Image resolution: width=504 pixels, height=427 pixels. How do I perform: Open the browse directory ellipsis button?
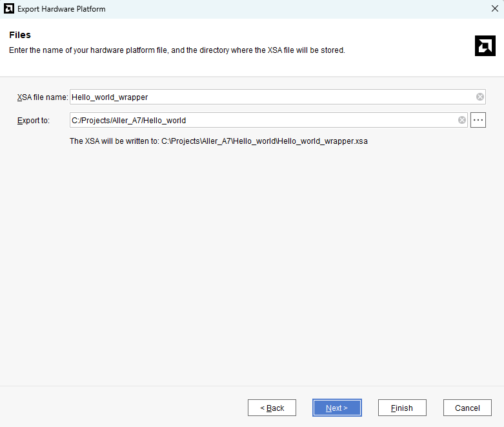click(478, 120)
